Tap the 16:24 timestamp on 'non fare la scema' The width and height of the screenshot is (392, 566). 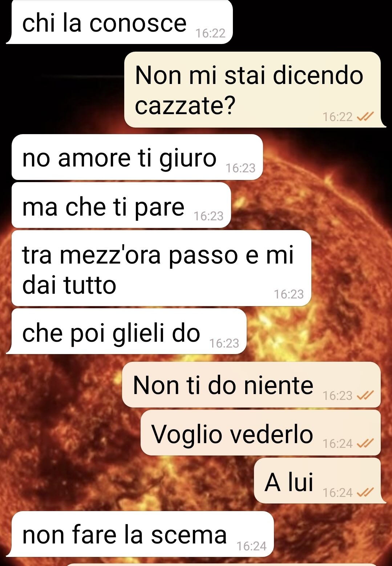[251, 546]
